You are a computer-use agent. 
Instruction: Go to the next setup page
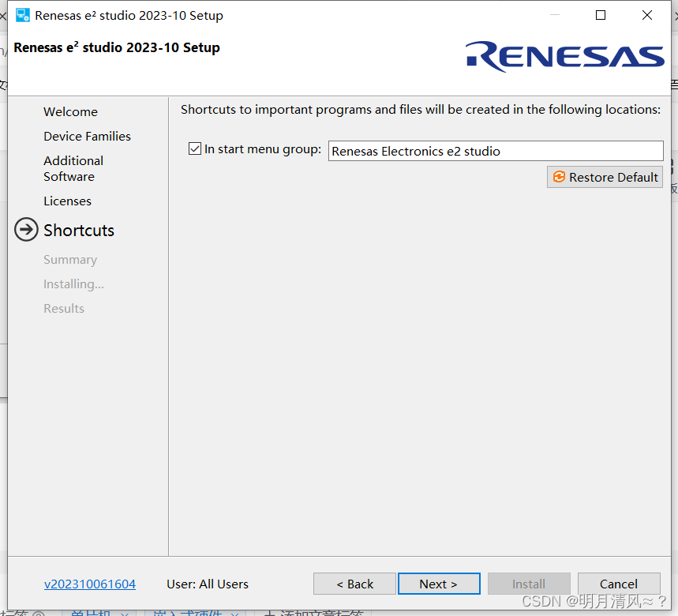(439, 584)
